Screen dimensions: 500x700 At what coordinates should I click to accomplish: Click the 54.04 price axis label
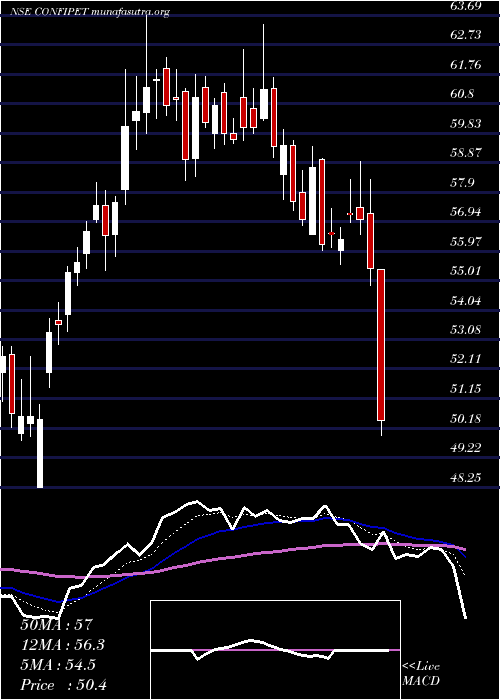coord(467,300)
